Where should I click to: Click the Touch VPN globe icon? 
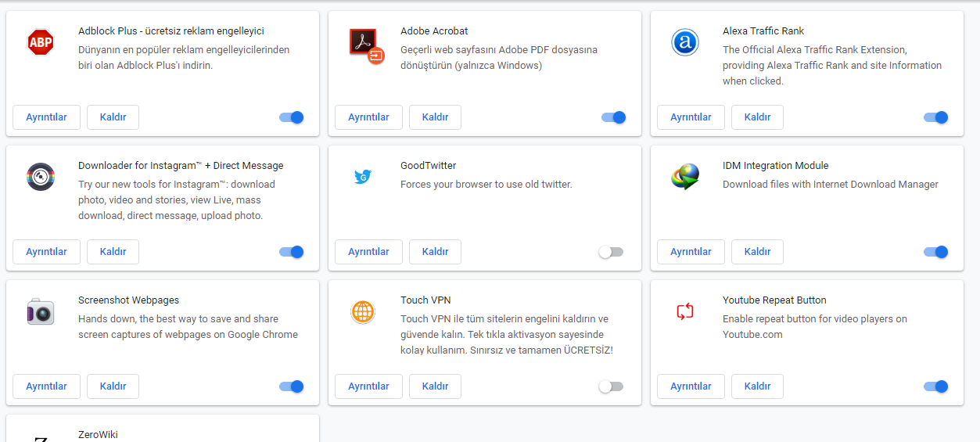[363, 311]
